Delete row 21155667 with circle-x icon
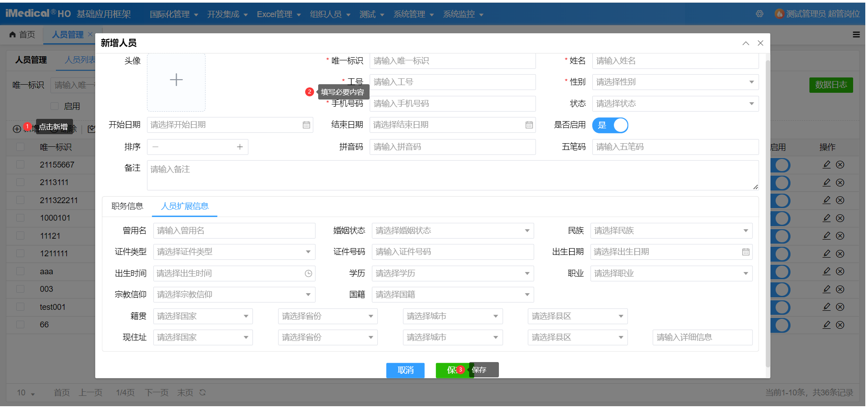The width and height of the screenshot is (868, 408). point(840,165)
